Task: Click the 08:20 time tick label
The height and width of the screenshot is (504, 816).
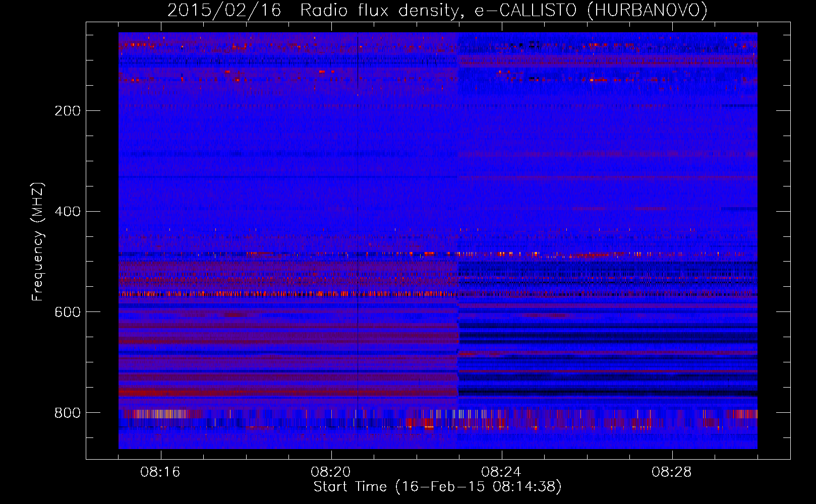Action: (331, 472)
